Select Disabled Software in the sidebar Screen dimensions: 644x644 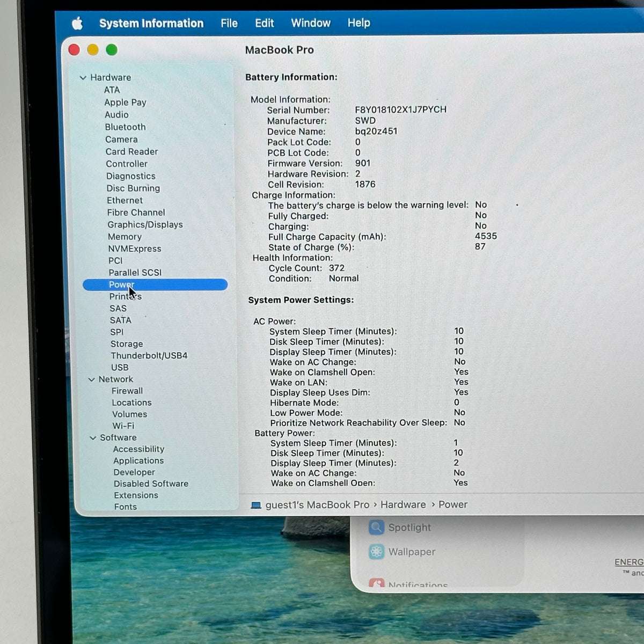pyautogui.click(x=151, y=484)
